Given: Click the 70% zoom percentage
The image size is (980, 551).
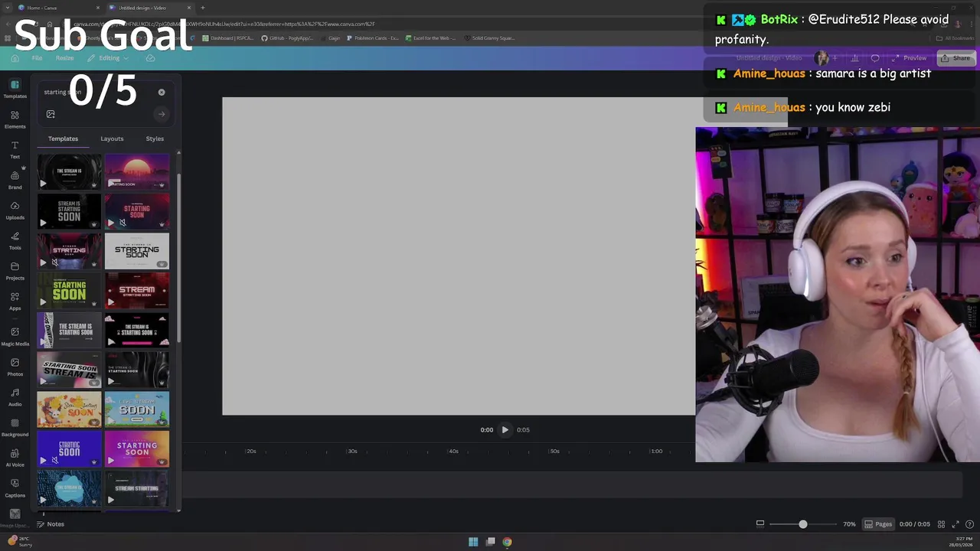Looking at the screenshot, I should [x=849, y=524].
